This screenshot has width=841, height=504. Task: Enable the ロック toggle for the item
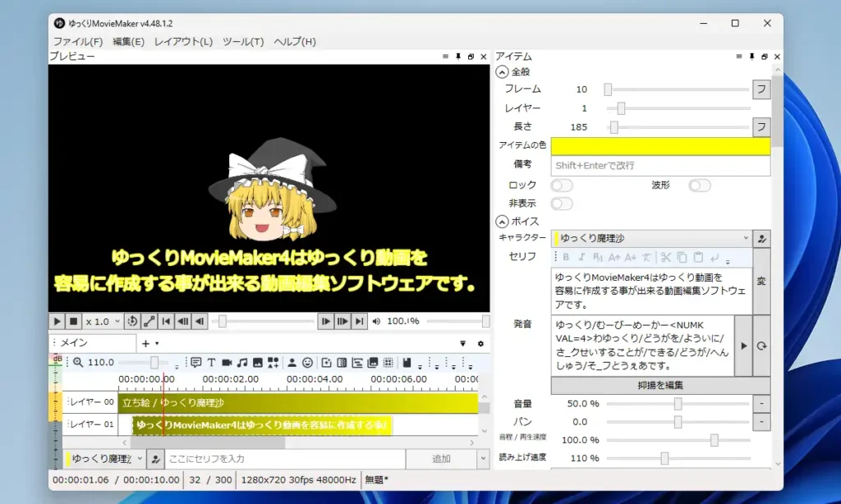[x=561, y=186]
